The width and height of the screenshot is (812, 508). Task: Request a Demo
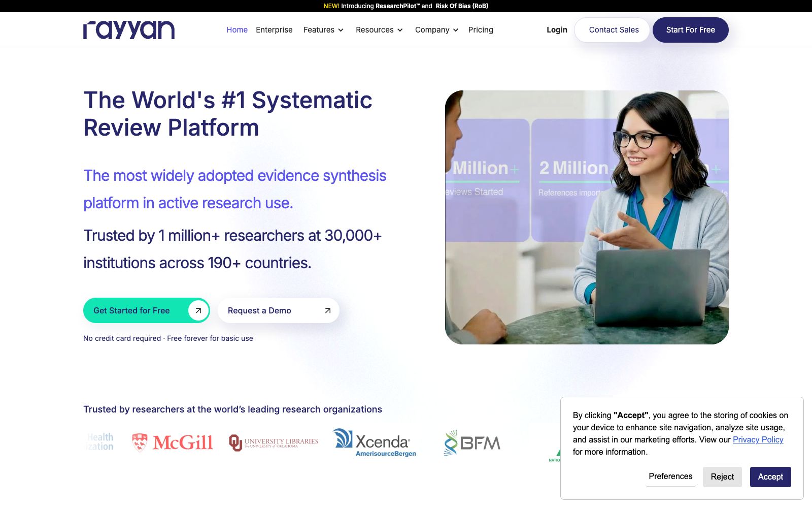pyautogui.click(x=279, y=310)
